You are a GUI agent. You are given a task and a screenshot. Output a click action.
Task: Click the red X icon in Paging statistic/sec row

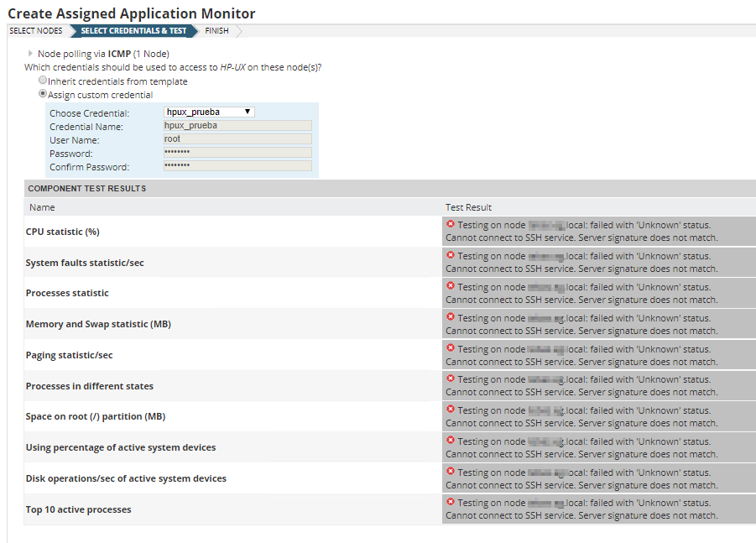click(451, 347)
